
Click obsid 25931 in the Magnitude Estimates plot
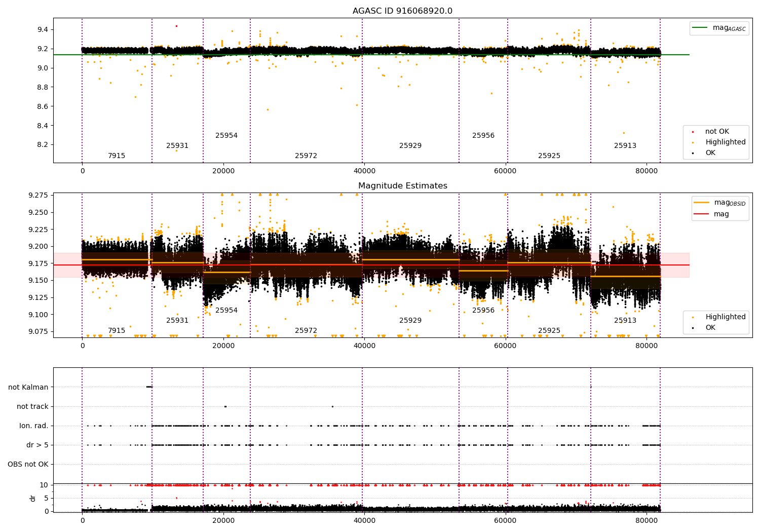(x=177, y=321)
